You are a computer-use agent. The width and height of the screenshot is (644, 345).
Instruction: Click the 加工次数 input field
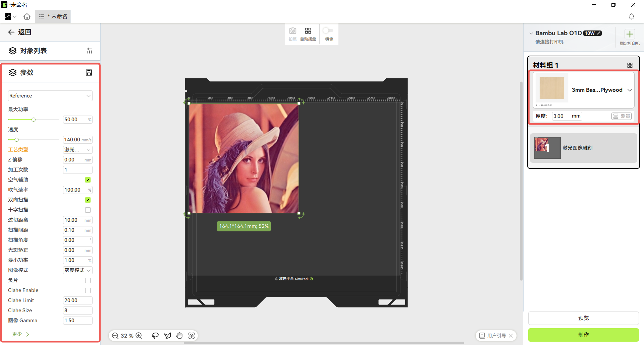tap(78, 170)
